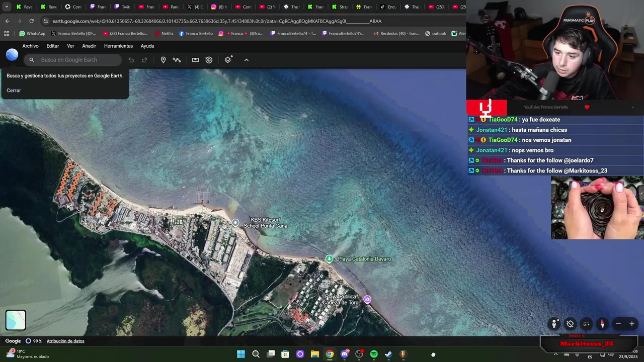Open File Explorer from the taskbar
Image resolution: width=644 pixels, height=362 pixels.
315,354
